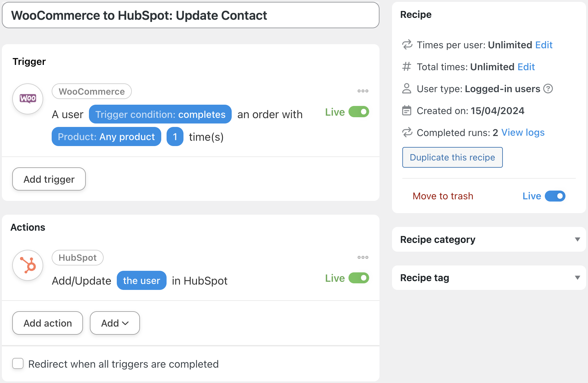Screen dimensions: 588x383
Task: Check Redirect when all triggers are completed
Action: (x=18, y=364)
